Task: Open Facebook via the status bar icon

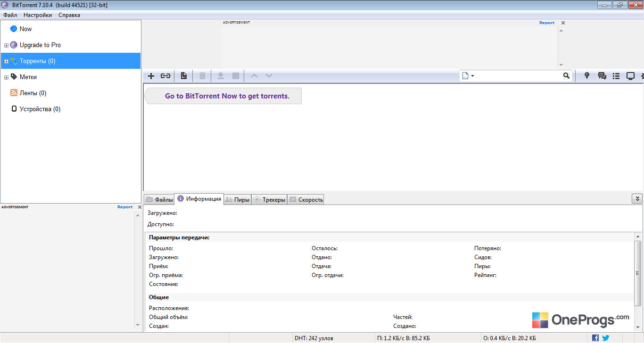Action: pos(595,338)
